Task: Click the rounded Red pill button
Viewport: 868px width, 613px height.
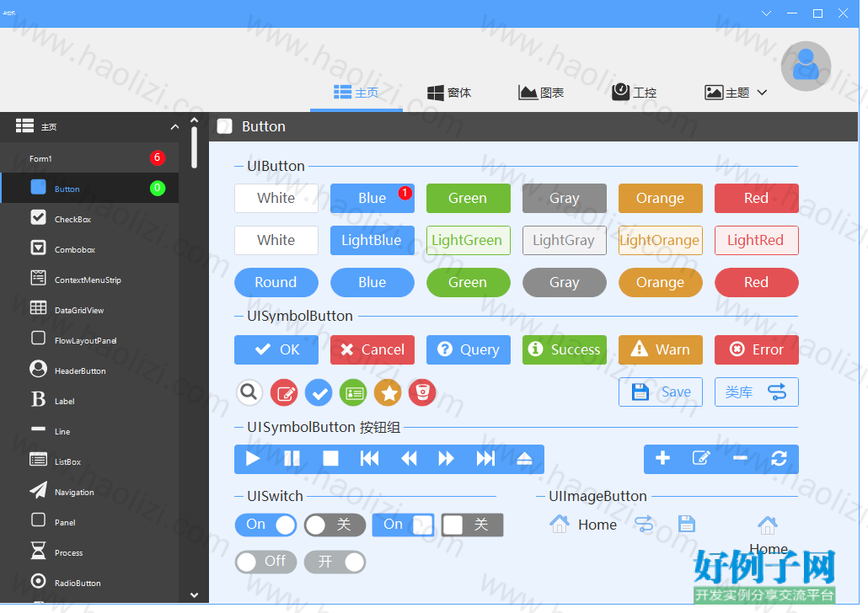Action: click(x=757, y=282)
